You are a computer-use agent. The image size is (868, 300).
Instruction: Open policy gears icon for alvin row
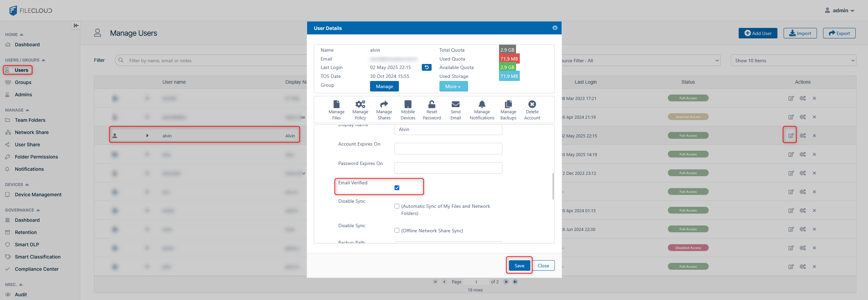coord(803,136)
